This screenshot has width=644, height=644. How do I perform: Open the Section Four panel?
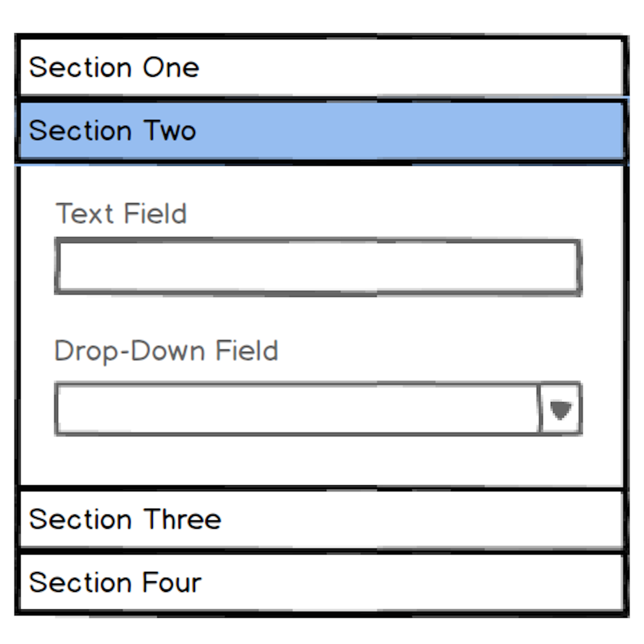(322, 582)
